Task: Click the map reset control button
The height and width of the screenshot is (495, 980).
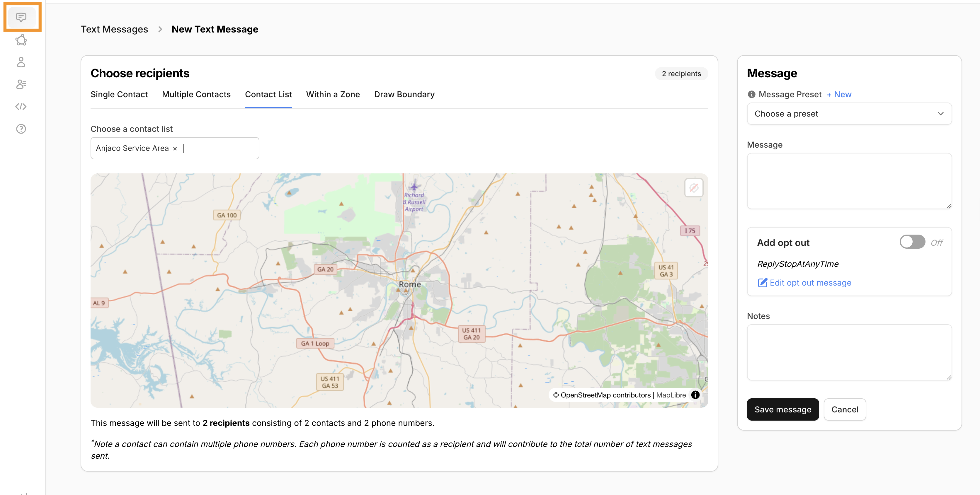Action: (694, 188)
